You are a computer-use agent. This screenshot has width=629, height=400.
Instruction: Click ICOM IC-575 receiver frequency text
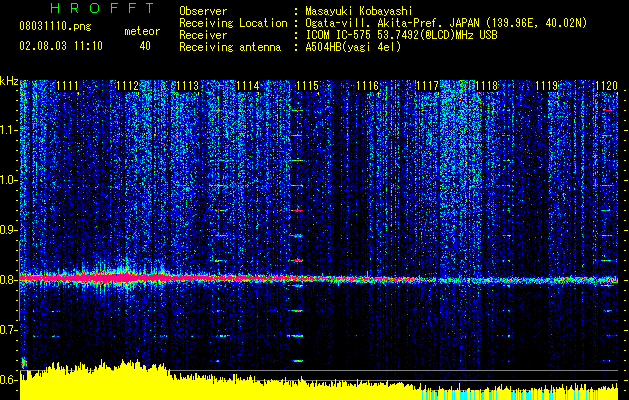tap(401, 35)
